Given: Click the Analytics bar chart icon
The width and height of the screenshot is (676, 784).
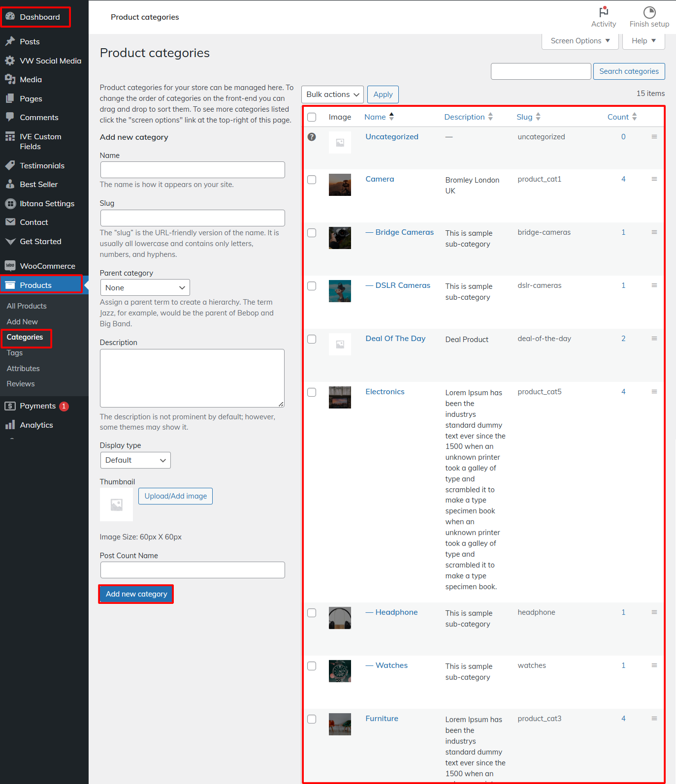Looking at the screenshot, I should (x=10, y=425).
